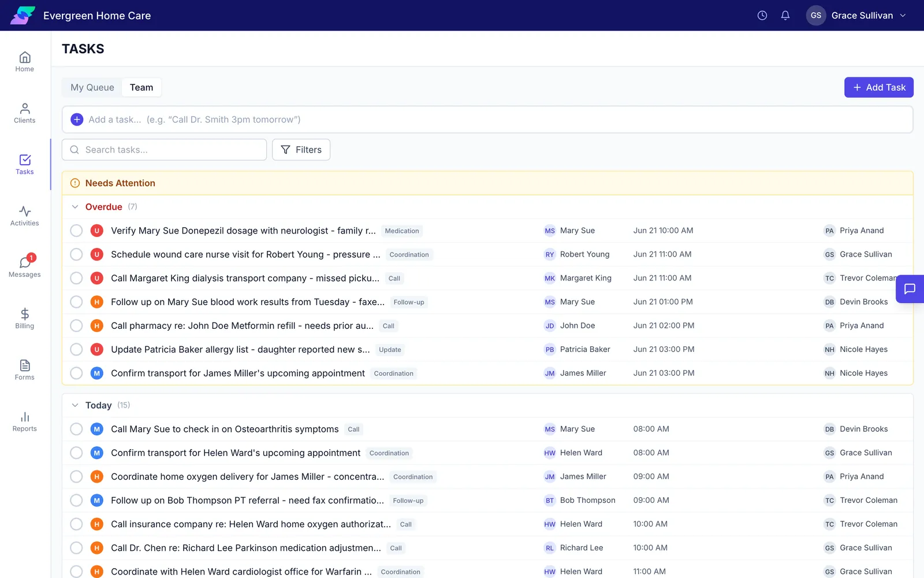Open the Grace Sullivan account dropdown arrow
Screen dimensions: 924x578
coord(903,16)
